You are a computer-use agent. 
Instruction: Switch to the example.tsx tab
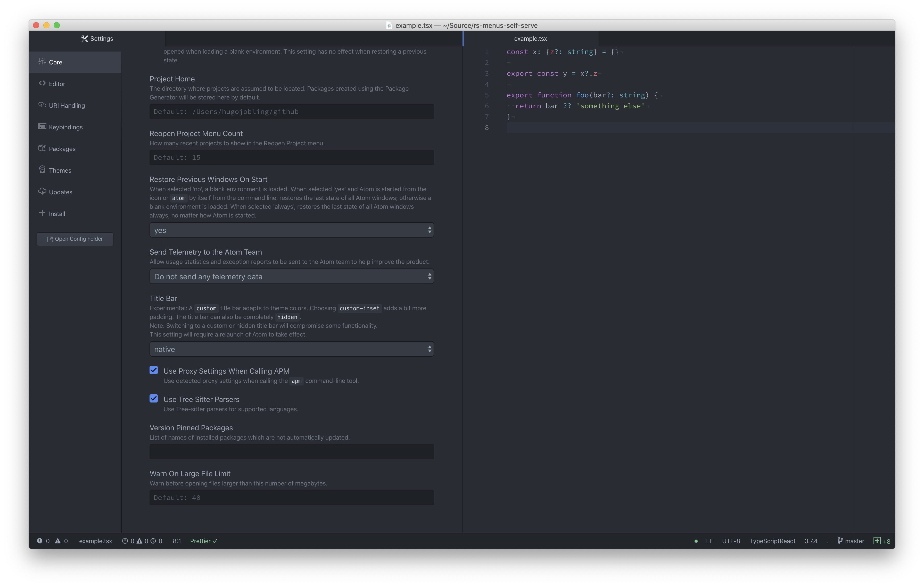click(x=531, y=38)
